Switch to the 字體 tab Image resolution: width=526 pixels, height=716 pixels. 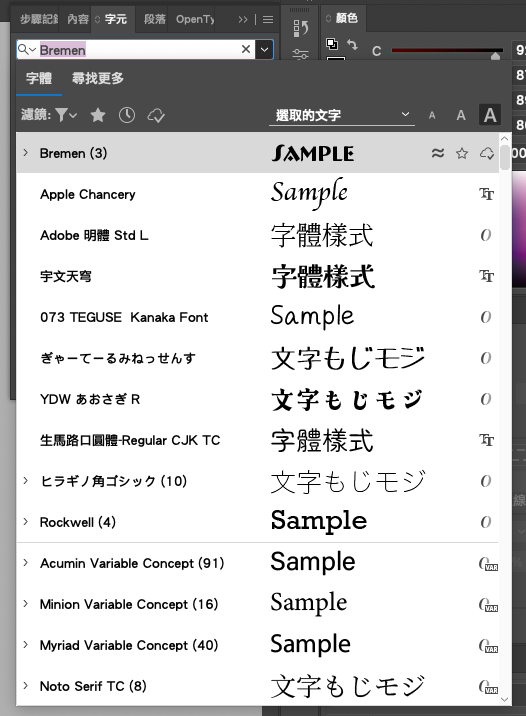(39, 78)
